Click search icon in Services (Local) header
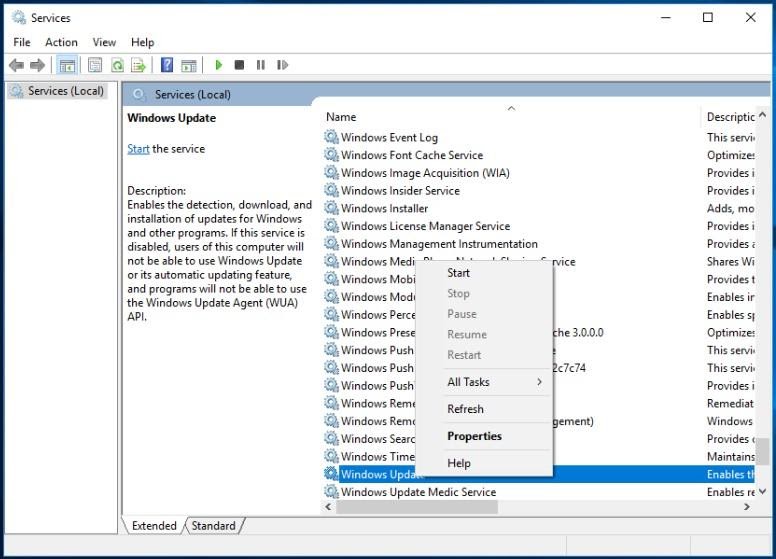This screenshot has height=559, width=776. [x=139, y=94]
